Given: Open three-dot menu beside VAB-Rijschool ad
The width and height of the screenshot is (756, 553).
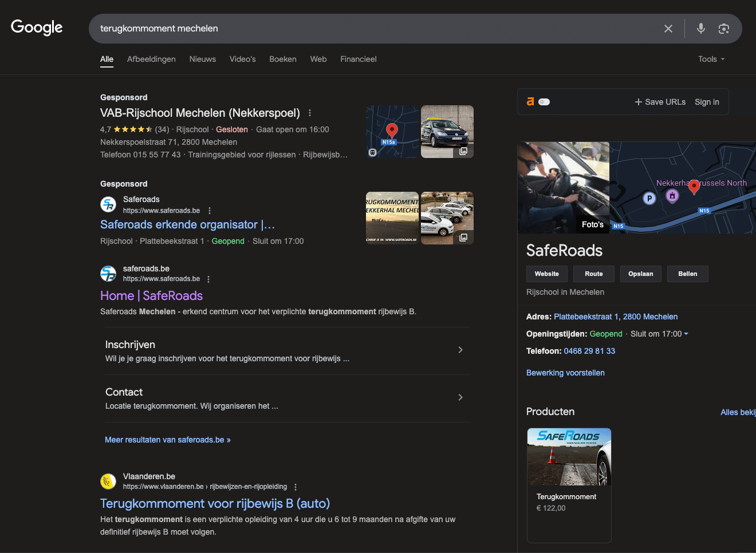Looking at the screenshot, I should point(310,113).
